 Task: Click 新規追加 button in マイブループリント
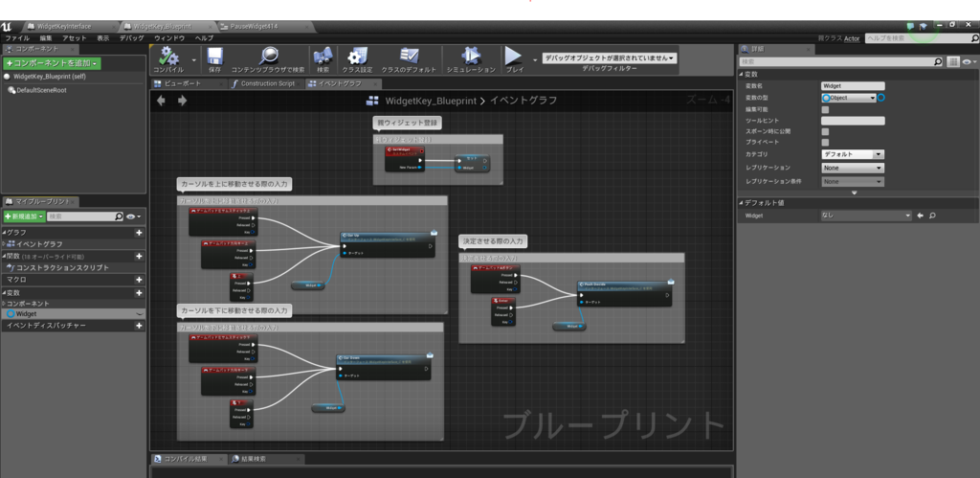coord(24,216)
